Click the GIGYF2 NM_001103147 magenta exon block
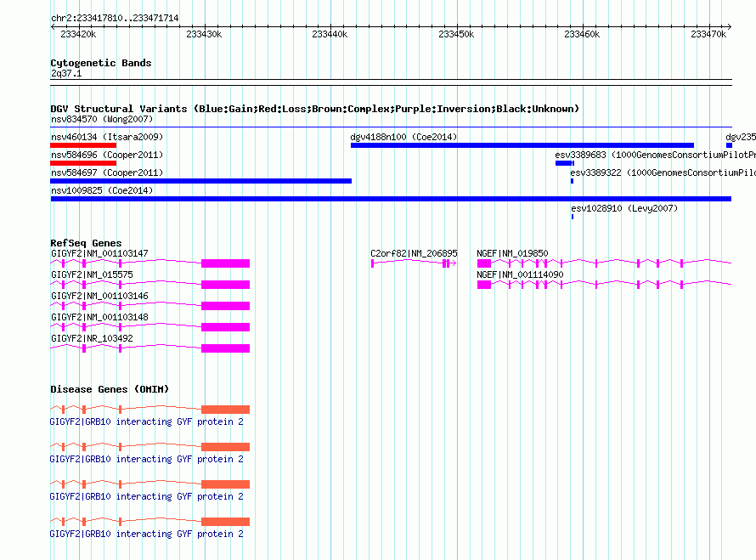 (225, 263)
